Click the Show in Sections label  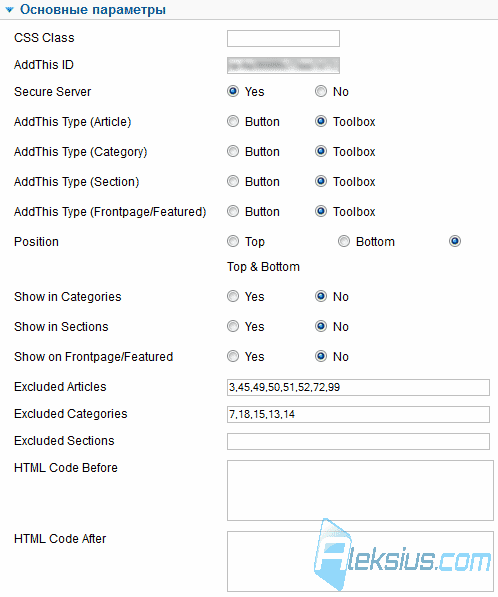click(61, 327)
